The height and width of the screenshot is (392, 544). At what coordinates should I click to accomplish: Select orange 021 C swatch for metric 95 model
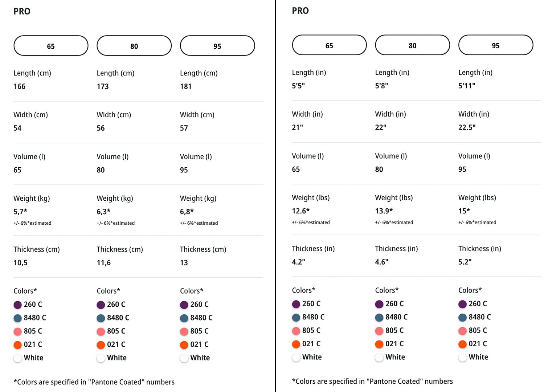[184, 345]
